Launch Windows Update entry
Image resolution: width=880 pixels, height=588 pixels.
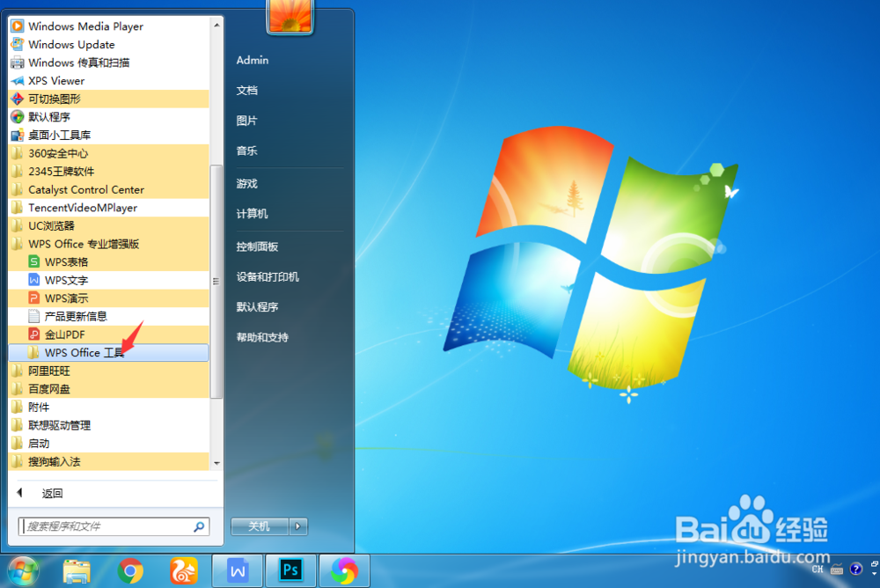109,44
